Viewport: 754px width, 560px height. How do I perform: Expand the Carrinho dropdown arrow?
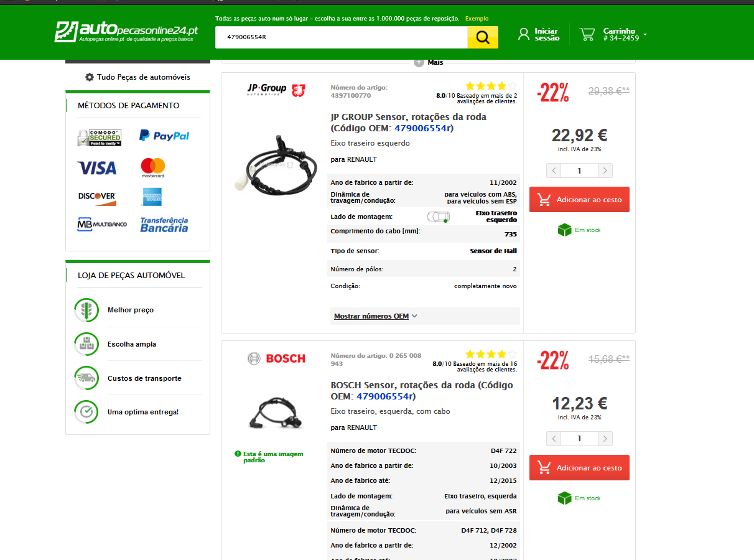click(645, 35)
